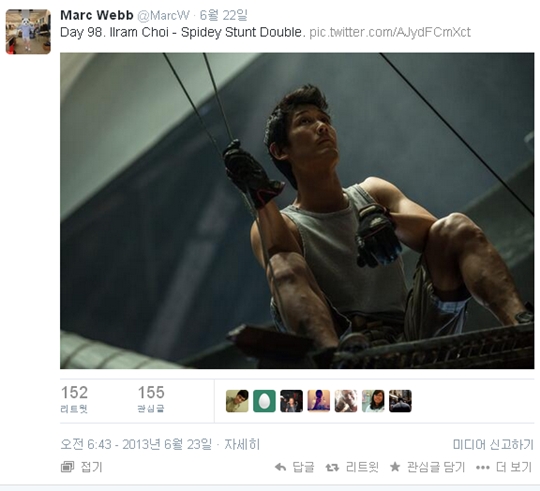Click the first retweeter avatar
Viewport: 540px width, 491px height.
tap(237, 401)
